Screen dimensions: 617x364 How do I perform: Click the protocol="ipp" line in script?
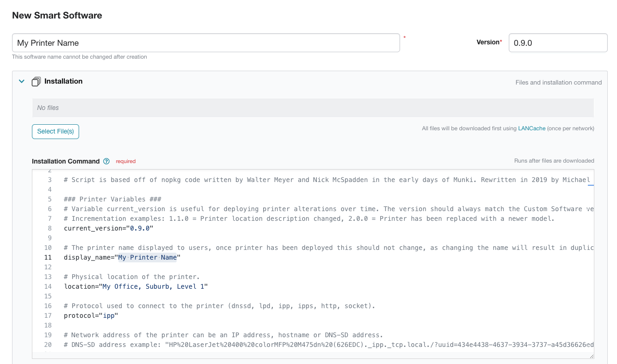point(91,315)
